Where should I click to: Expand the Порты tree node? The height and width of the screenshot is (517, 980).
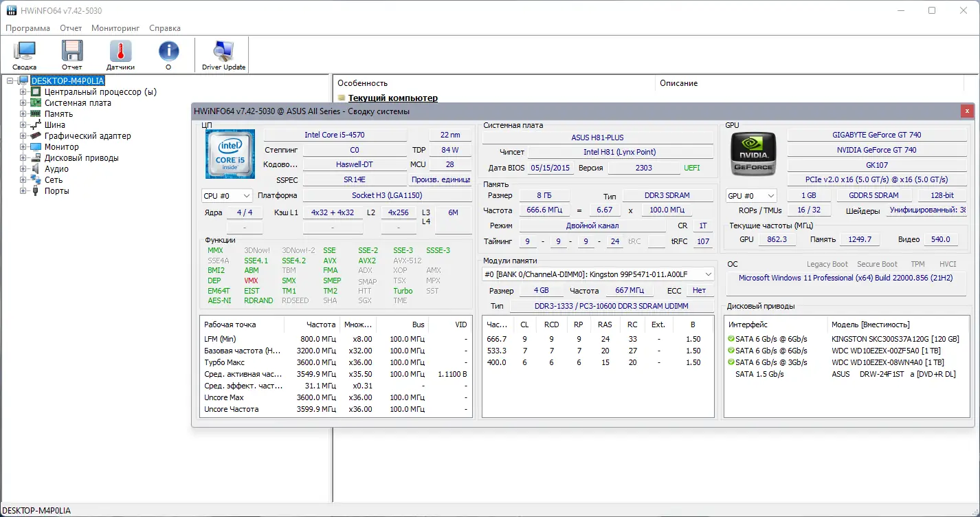(x=23, y=190)
